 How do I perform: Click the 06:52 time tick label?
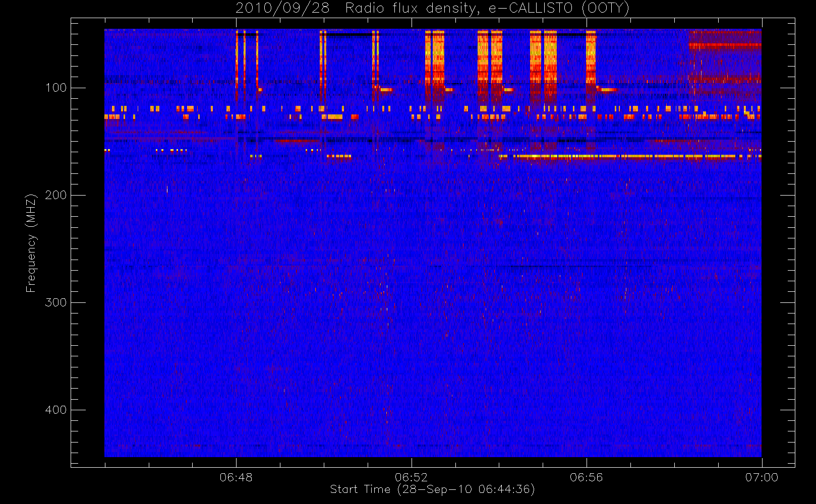(x=411, y=477)
